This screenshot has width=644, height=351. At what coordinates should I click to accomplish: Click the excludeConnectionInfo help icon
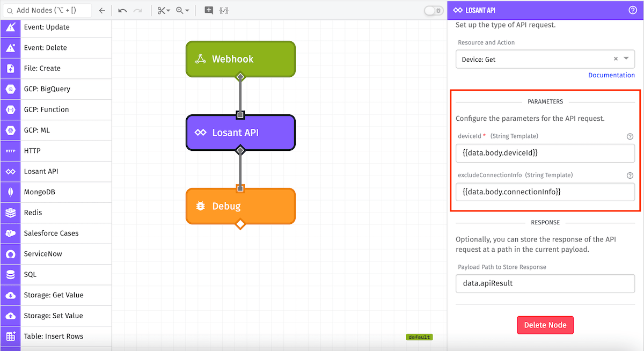(630, 175)
